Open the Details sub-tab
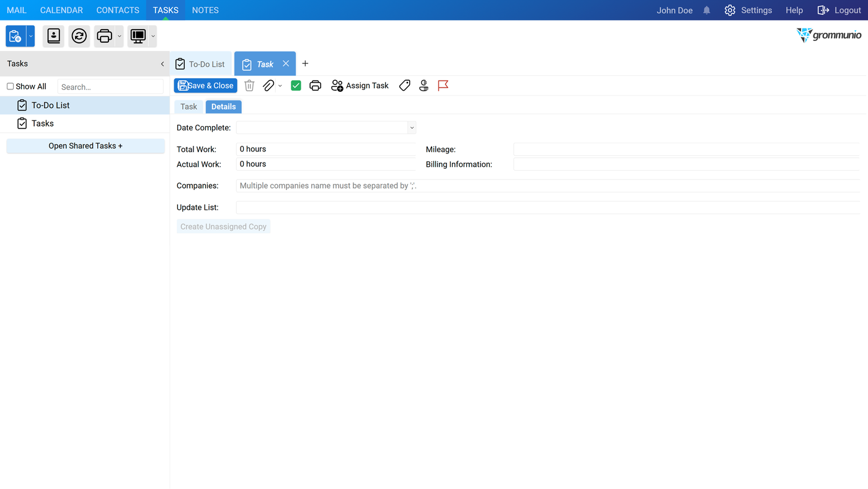The width and height of the screenshot is (868, 489). 224,107
